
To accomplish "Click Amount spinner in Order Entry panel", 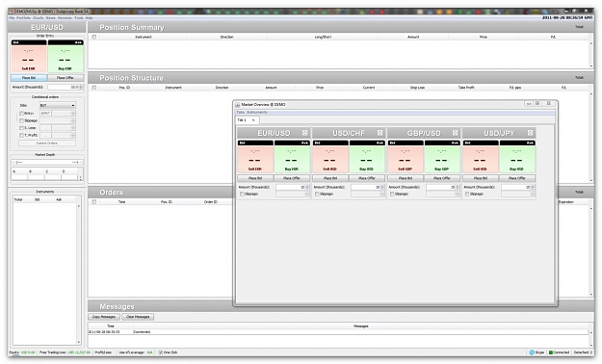I will click(x=81, y=88).
